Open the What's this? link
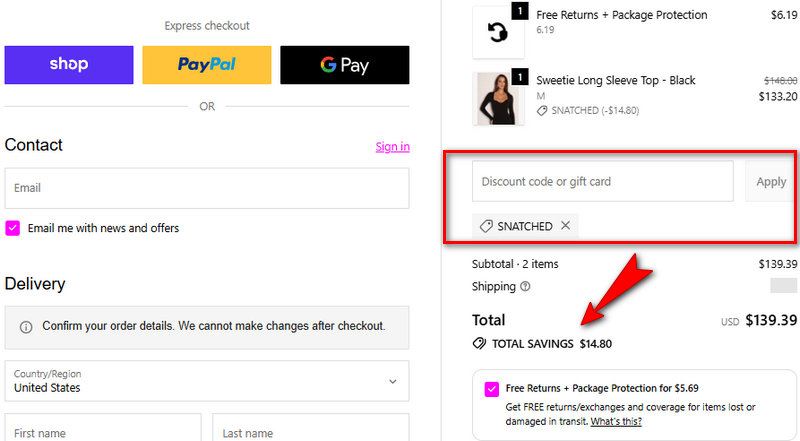Screen dimensions: 800x441 617,422
